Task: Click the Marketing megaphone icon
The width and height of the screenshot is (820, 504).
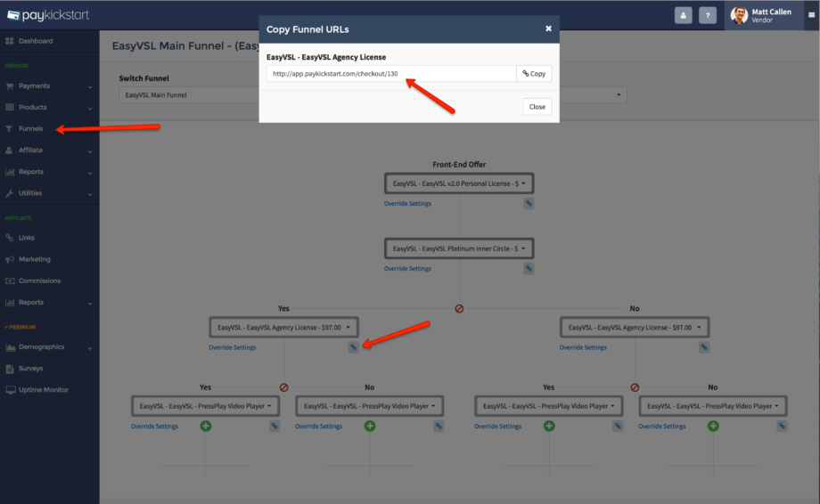Action: (10, 259)
